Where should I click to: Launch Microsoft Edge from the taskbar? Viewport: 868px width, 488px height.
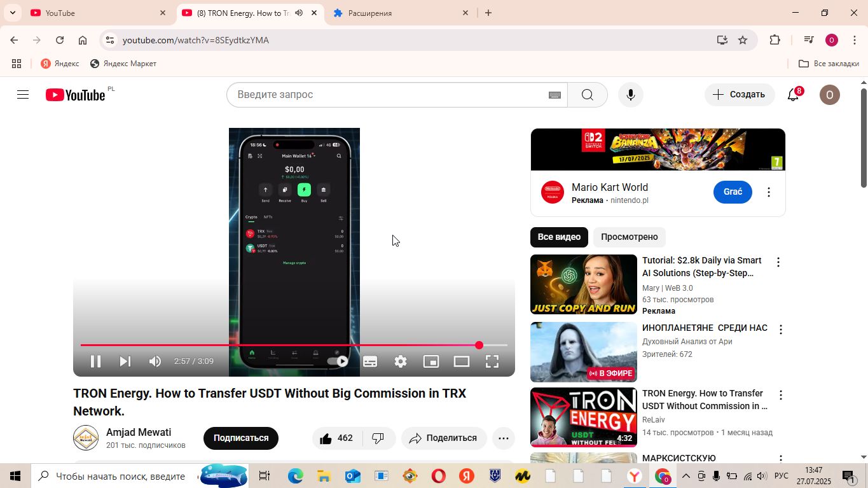[296, 476]
